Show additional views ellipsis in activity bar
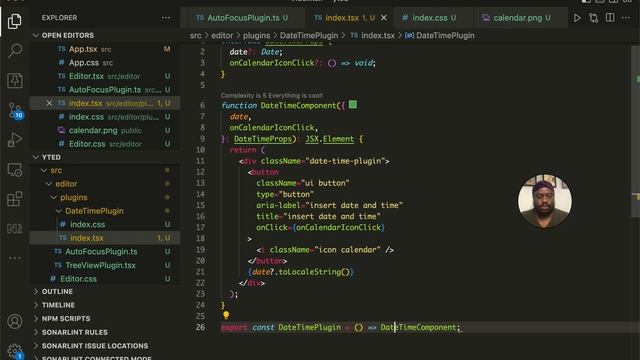640x360 pixels. [x=15, y=258]
